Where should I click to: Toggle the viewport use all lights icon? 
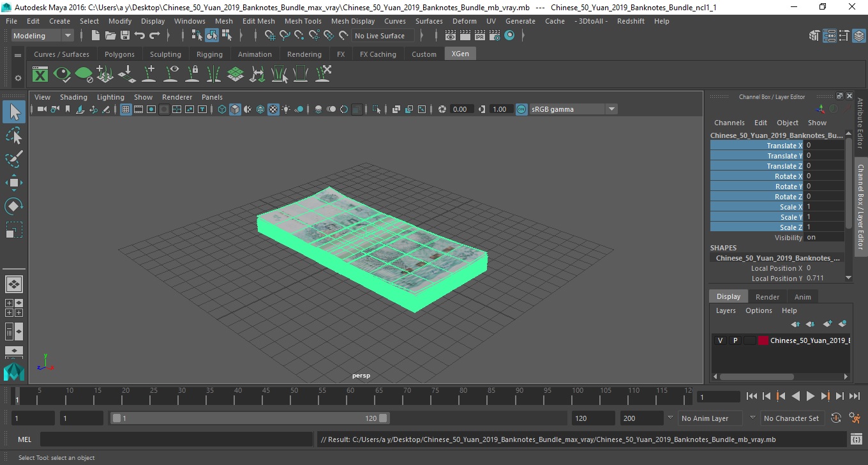[x=286, y=109]
